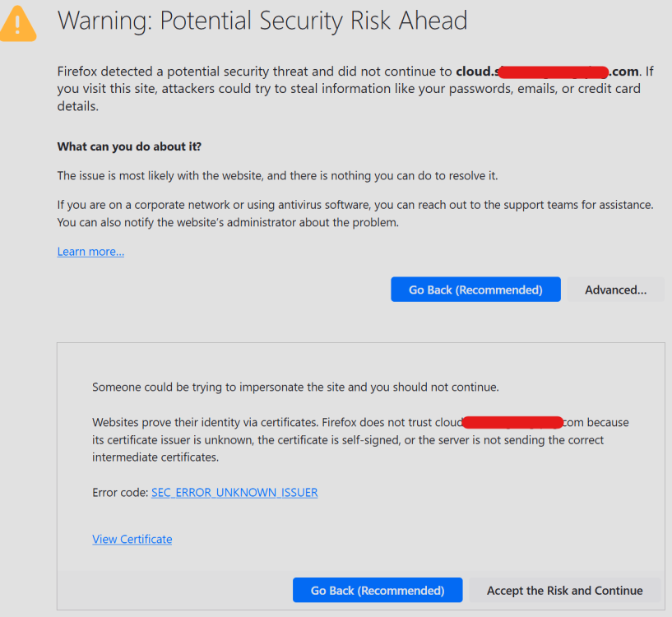Click the intermediate certificates. line of text

click(155, 457)
